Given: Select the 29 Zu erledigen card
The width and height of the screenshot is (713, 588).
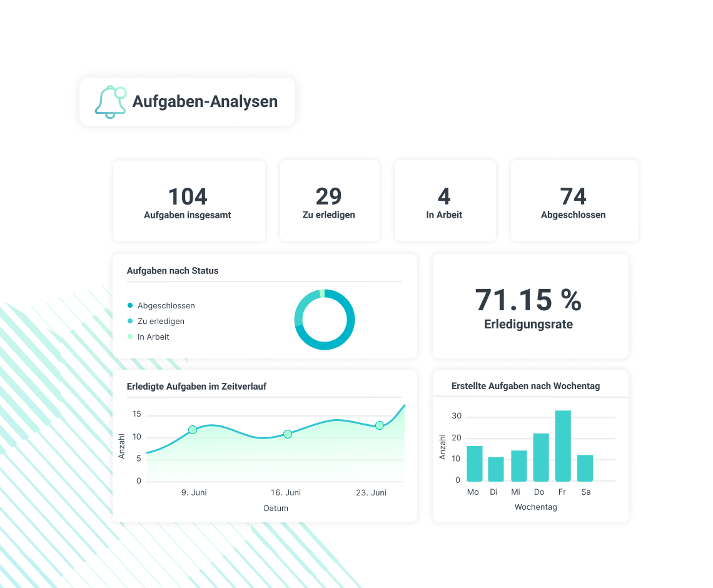Looking at the screenshot, I should pyautogui.click(x=329, y=201).
